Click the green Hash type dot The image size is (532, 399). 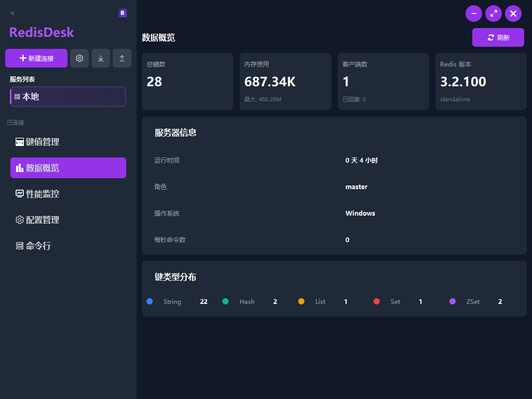(x=225, y=301)
